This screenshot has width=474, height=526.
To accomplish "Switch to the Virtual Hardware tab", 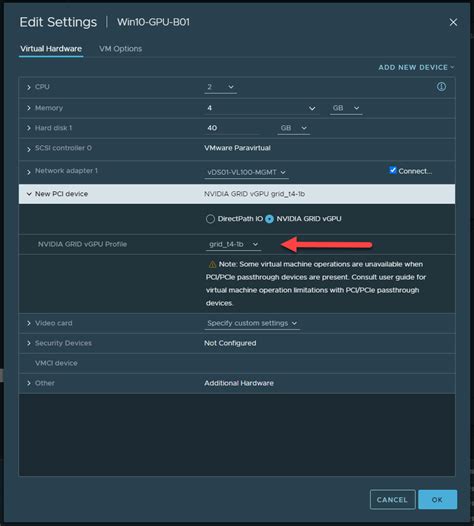I will (x=51, y=49).
